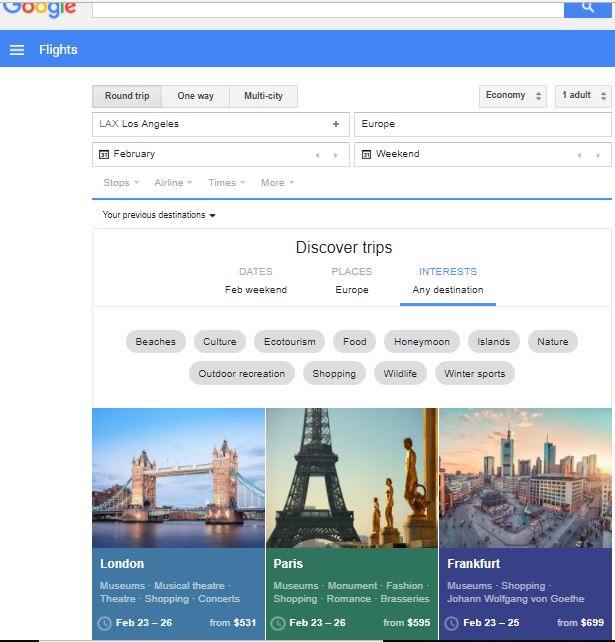Click the blue search magnifier button

(588, 9)
